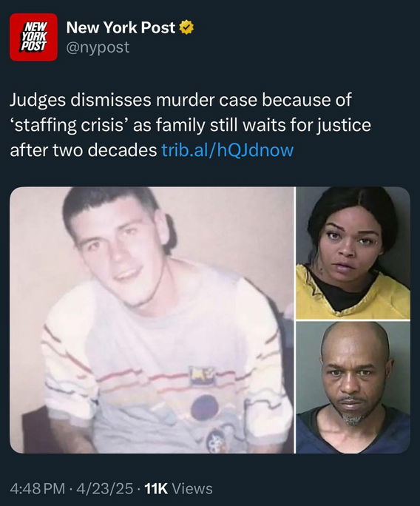The height and width of the screenshot is (506, 420).
Task: Click the white divider between the two mugshots
Action: point(353,320)
